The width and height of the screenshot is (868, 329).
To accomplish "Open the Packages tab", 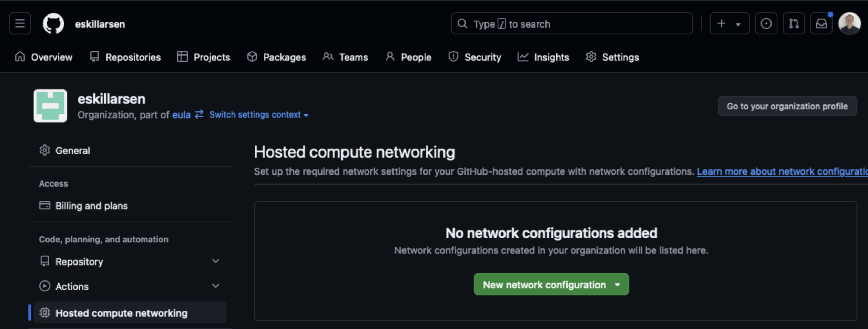I will click(x=276, y=57).
